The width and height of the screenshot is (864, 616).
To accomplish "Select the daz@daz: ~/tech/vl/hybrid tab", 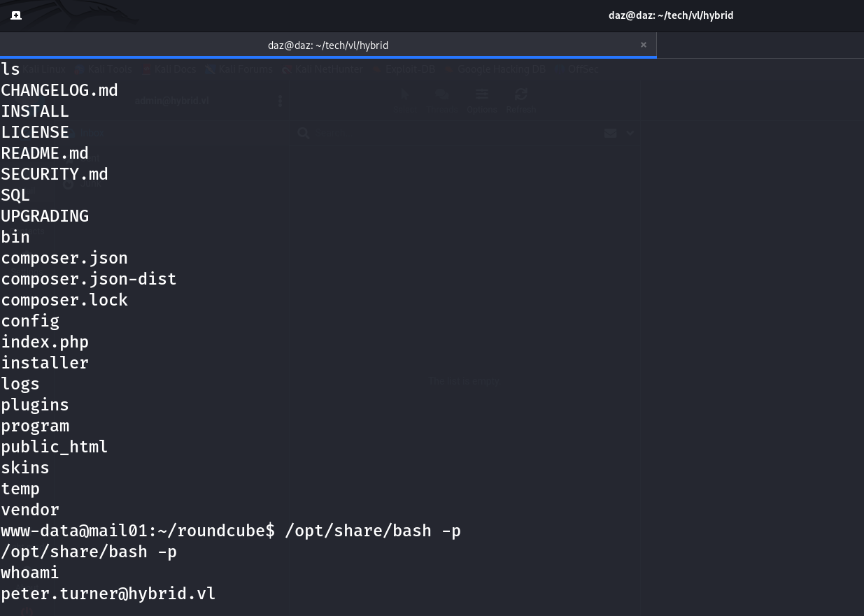I will [327, 45].
